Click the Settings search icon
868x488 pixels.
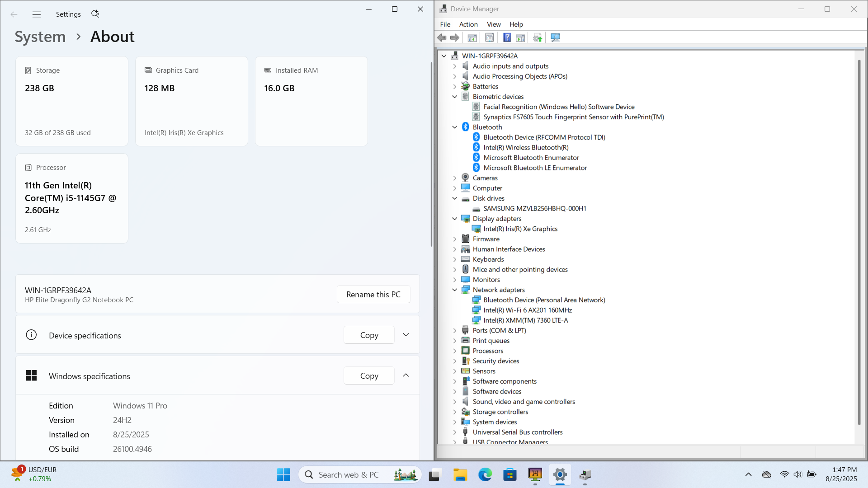[95, 14]
